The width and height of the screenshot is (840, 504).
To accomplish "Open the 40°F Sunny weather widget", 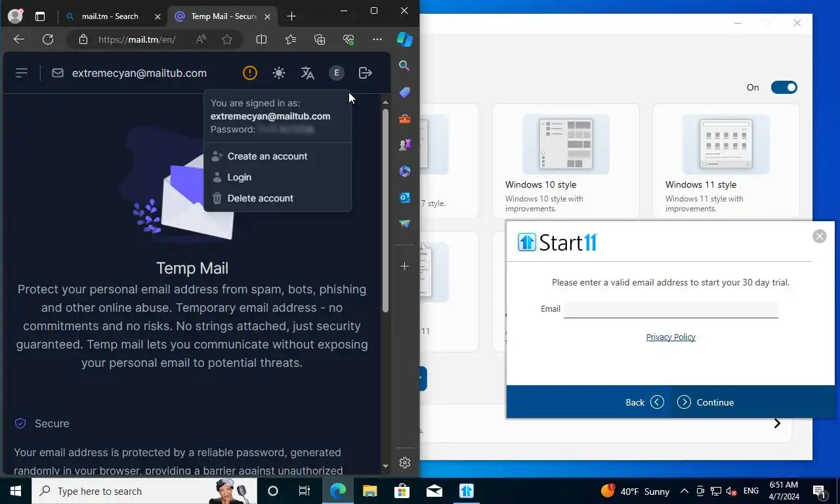I will [x=635, y=491].
